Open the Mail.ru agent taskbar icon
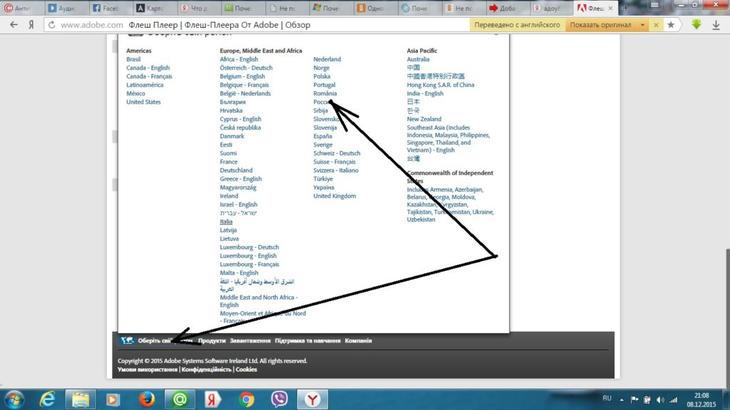 [x=180, y=399]
